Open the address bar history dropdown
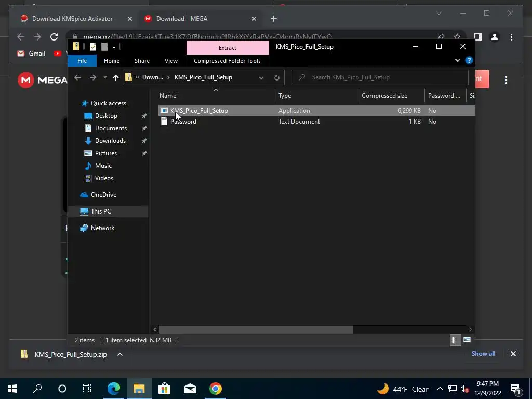Viewport: 532px width, 399px height. click(261, 78)
